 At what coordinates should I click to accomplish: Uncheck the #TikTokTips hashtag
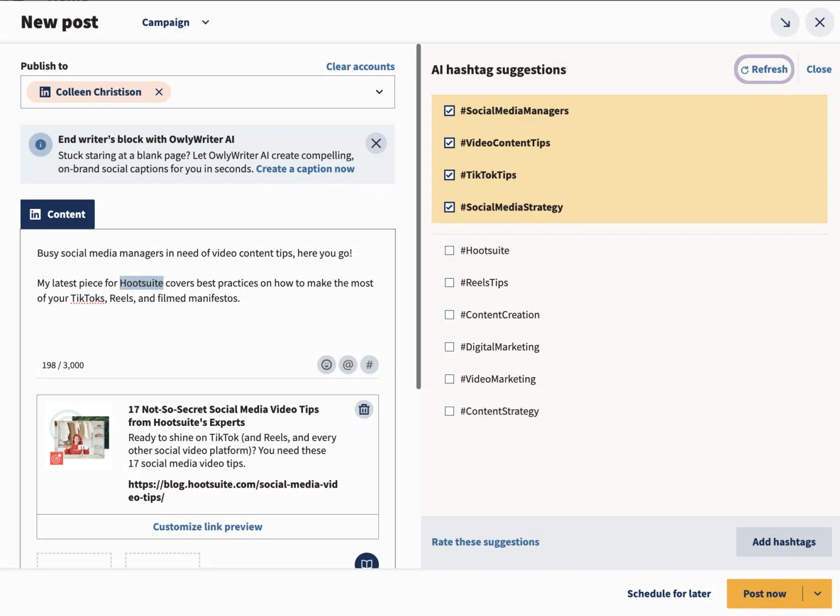tap(449, 175)
